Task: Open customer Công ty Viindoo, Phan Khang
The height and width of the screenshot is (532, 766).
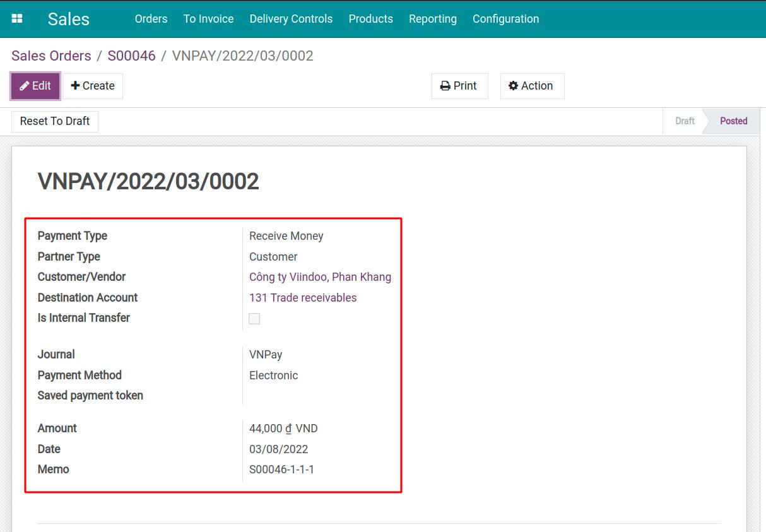Action: (320, 277)
